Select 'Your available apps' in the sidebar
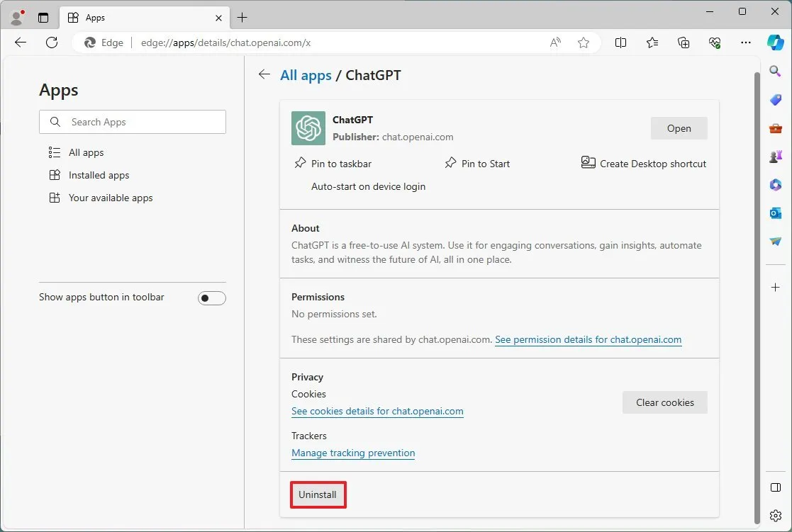Screen dimensions: 792x532 coord(110,198)
